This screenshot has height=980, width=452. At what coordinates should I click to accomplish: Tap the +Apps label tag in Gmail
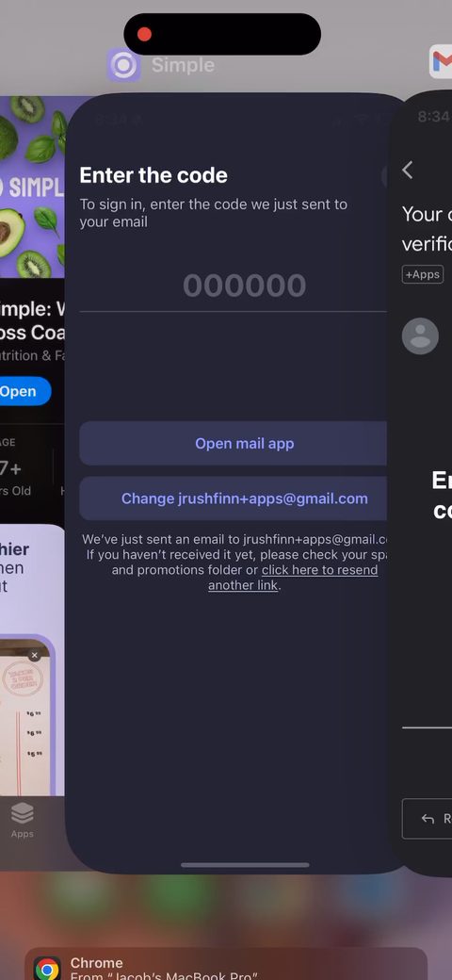point(423,274)
